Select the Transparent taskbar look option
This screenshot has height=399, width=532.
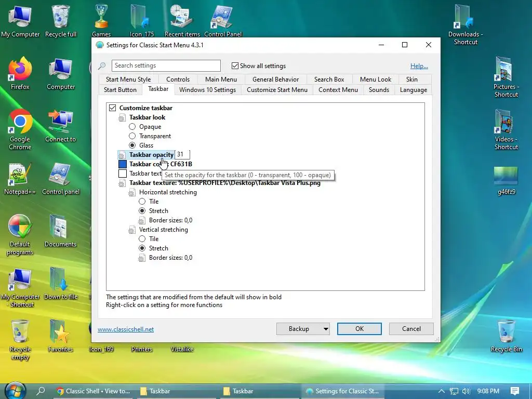tap(132, 136)
